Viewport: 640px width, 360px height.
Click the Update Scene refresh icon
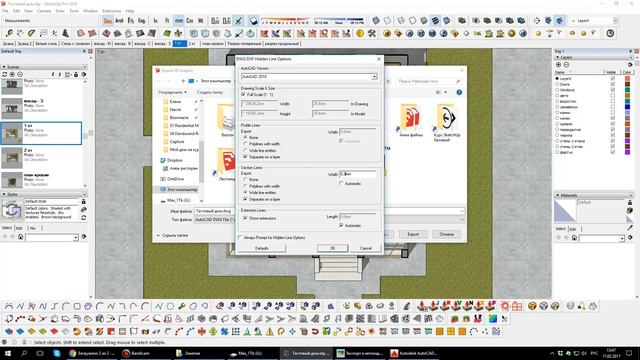(x=4, y=74)
